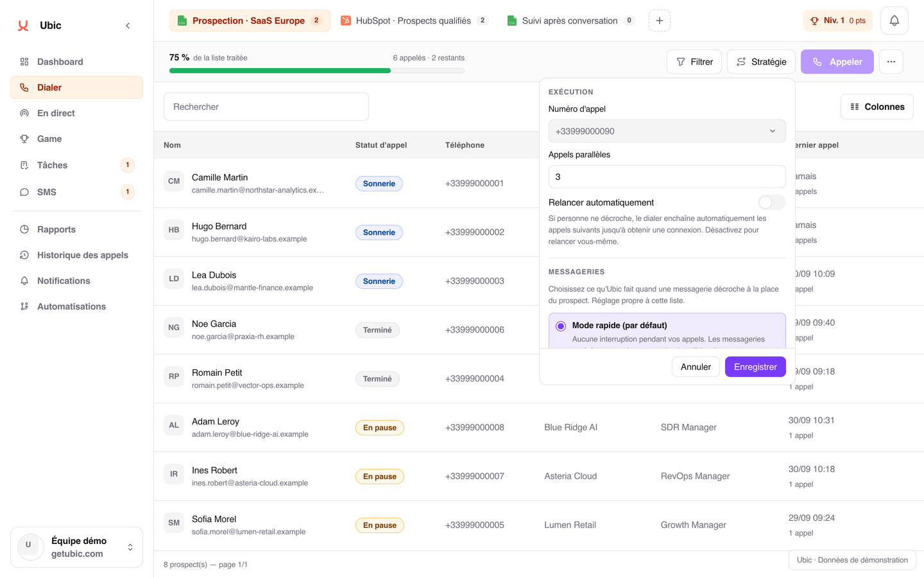Click the Ubic logo icon
The height and width of the screenshot is (578, 924).
click(x=23, y=26)
